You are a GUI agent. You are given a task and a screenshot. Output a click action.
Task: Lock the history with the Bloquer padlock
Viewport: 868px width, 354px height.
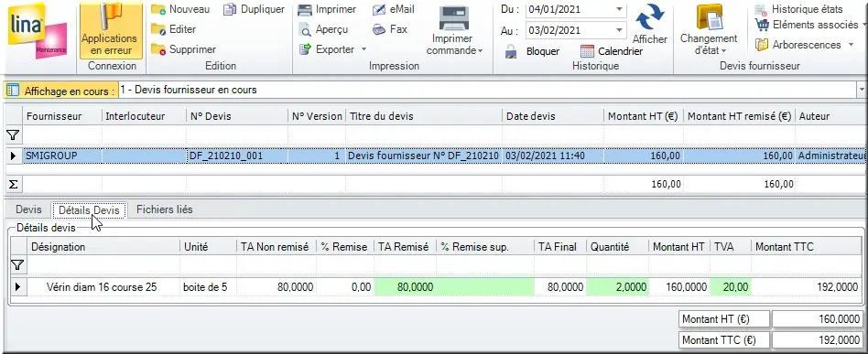[x=511, y=51]
